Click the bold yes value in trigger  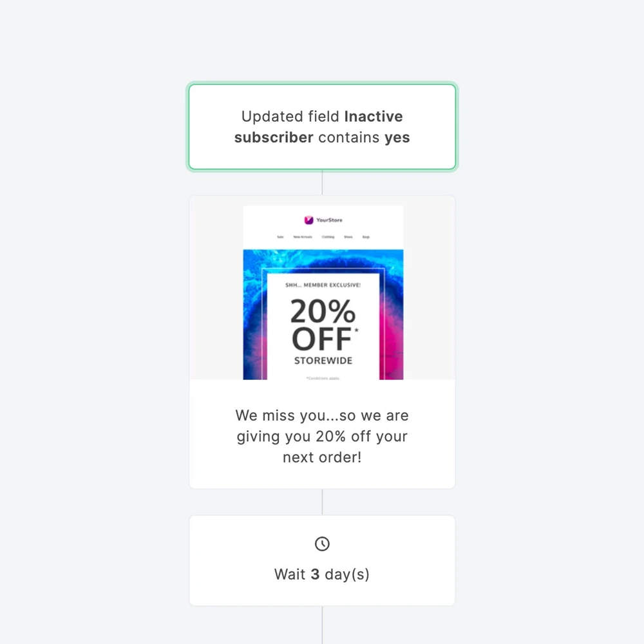click(397, 138)
